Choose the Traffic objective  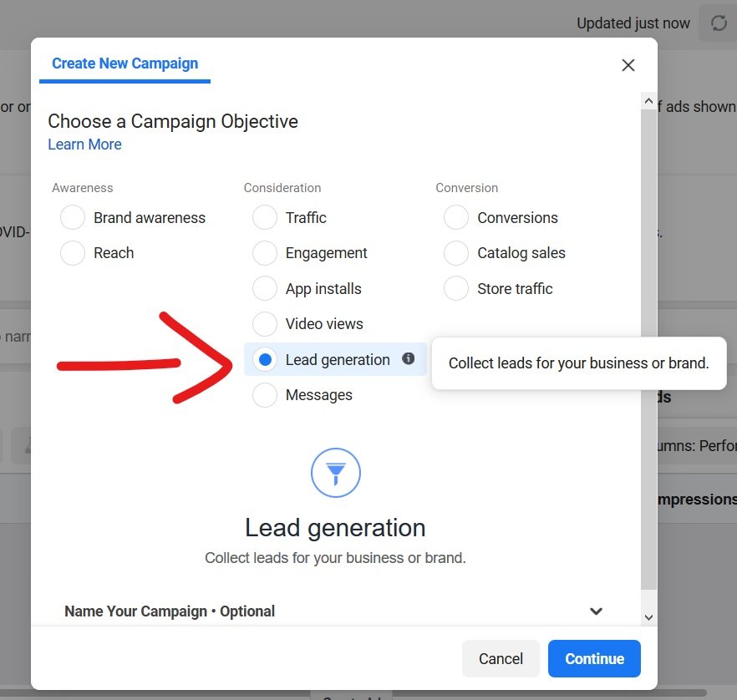(265, 217)
